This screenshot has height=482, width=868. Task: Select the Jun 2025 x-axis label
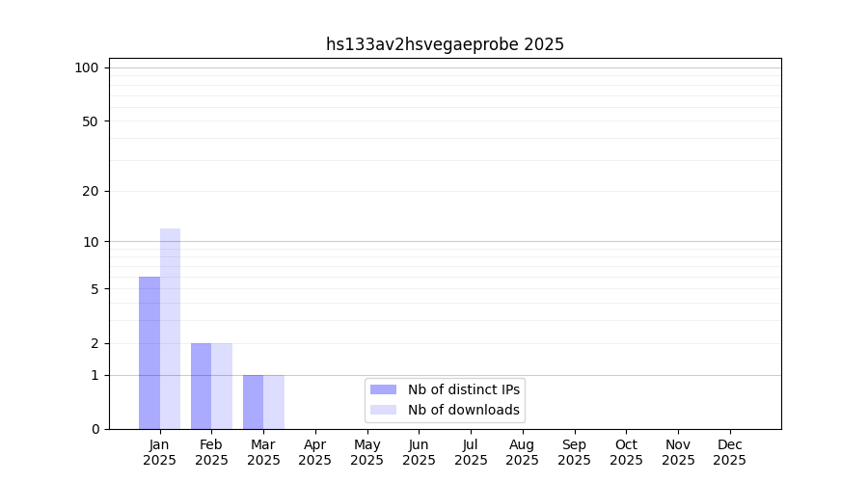(x=419, y=452)
